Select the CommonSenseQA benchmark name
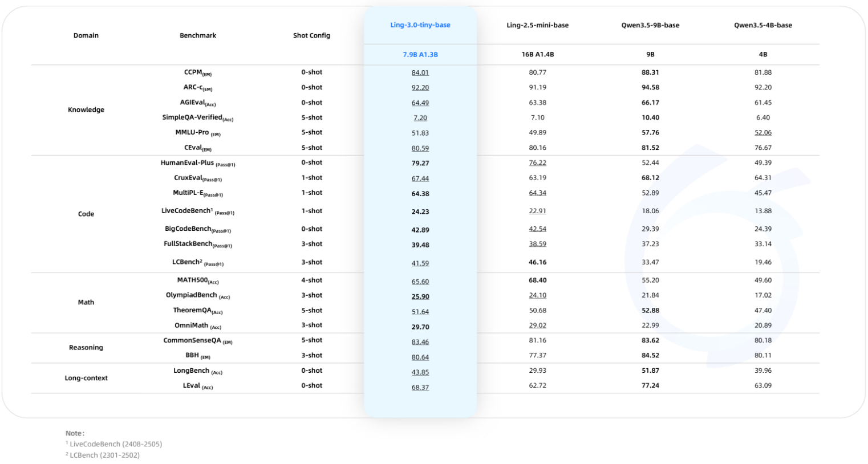The image size is (868, 464). click(x=198, y=340)
